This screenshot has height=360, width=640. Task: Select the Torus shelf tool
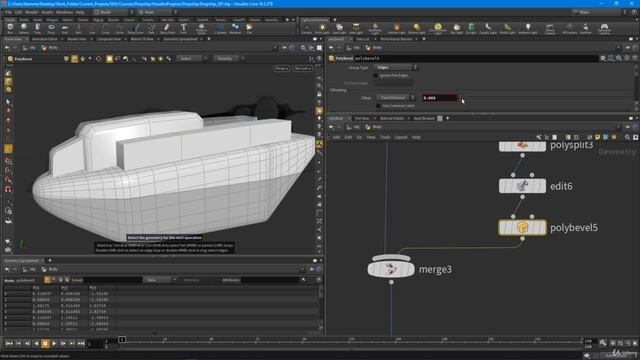coord(51,28)
